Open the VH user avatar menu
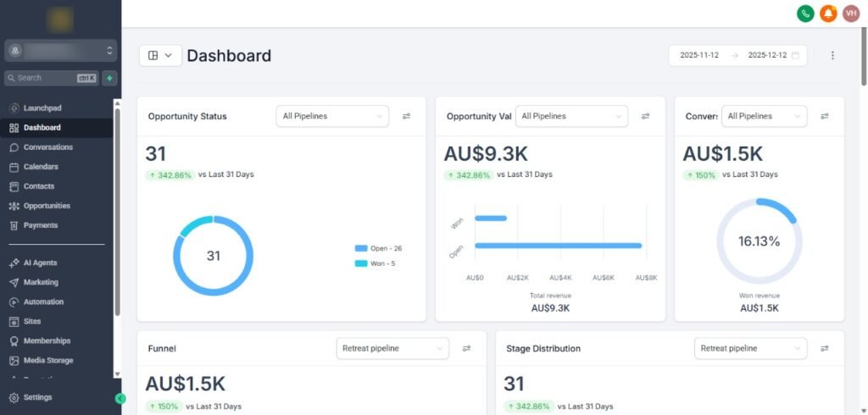 (850, 14)
